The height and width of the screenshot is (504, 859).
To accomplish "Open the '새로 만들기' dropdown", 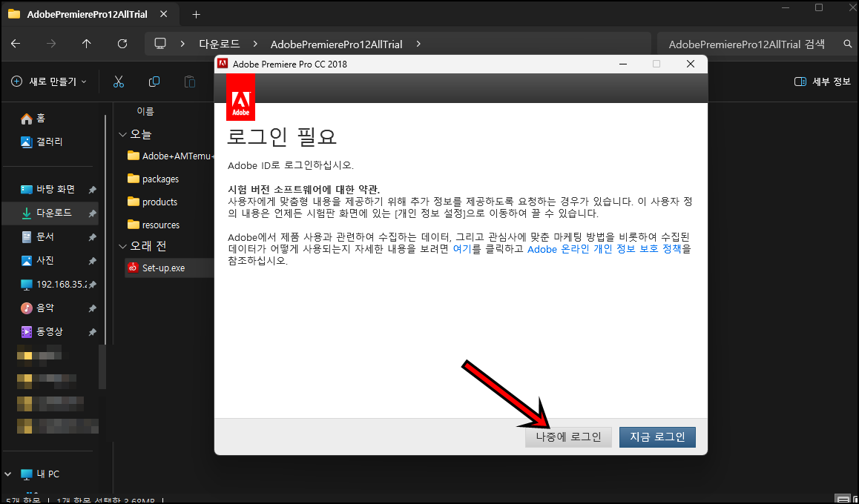I will pos(49,82).
